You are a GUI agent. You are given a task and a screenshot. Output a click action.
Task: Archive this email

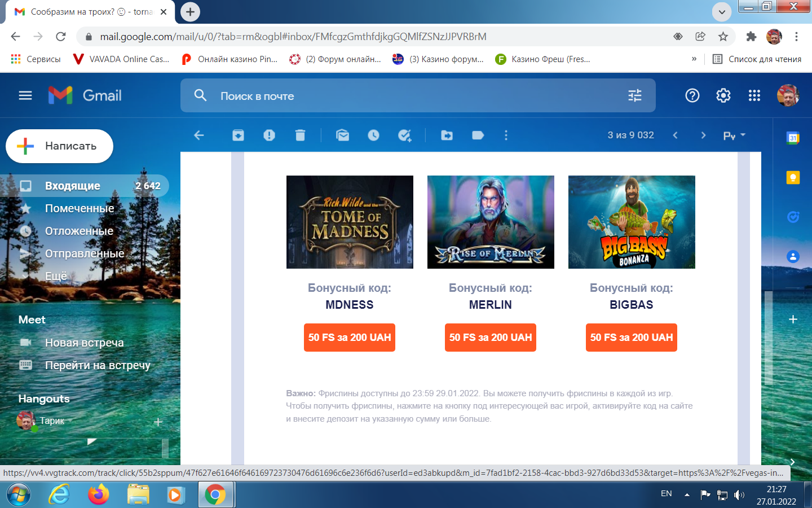[238, 135]
